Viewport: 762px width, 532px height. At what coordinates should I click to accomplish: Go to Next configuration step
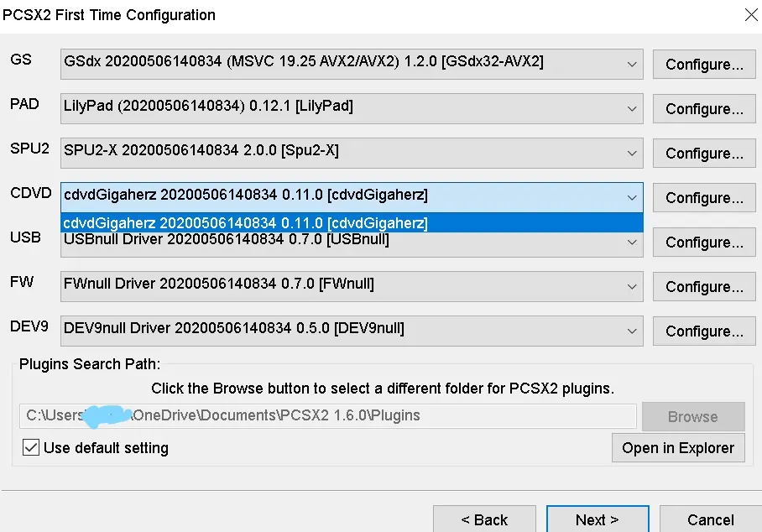pos(597,519)
